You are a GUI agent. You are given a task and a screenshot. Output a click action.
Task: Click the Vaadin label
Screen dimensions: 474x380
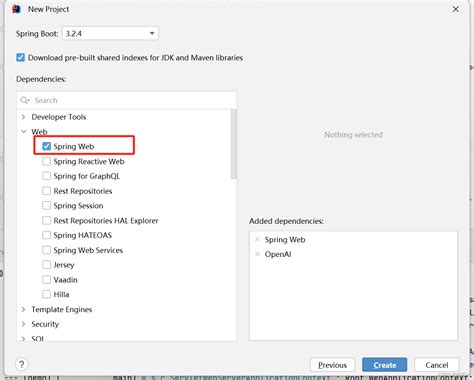(65, 280)
